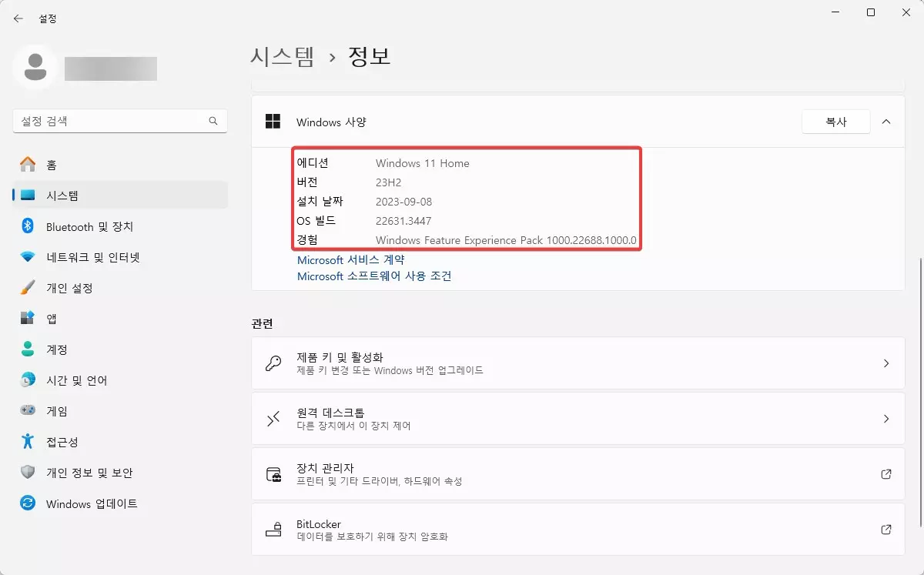The height and width of the screenshot is (575, 924).
Task: Click the 설치 날짜 label
Action: point(320,202)
